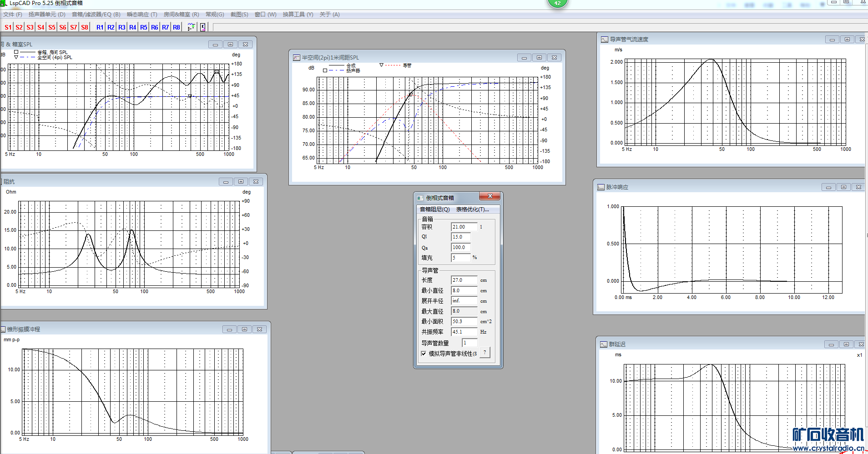Expand the 音箱/滤波器/EQ (B) menu

[x=96, y=15]
